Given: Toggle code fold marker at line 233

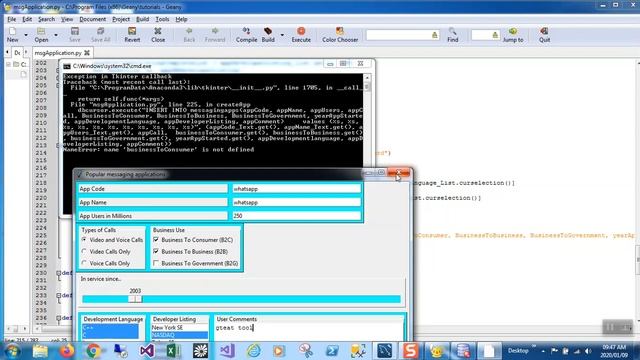Looking at the screenshot, I should (58, 295).
